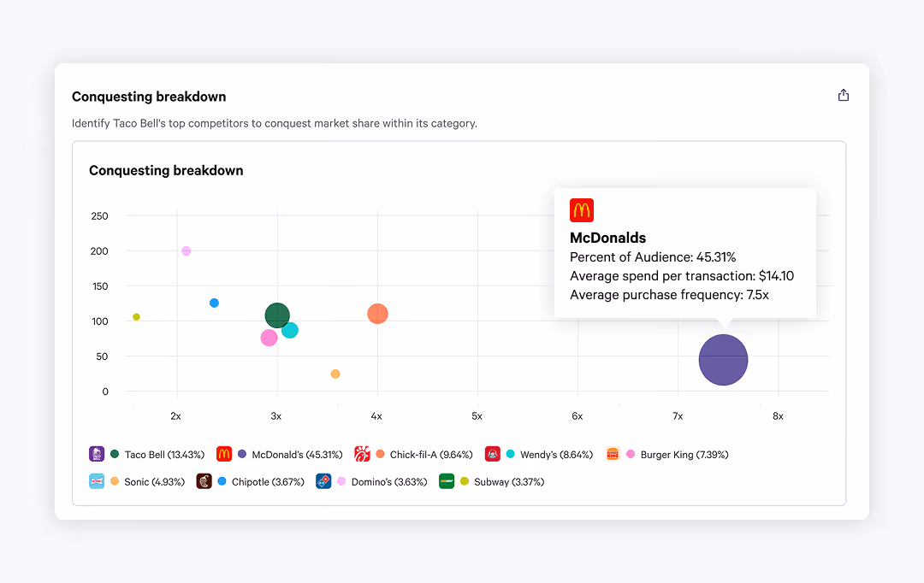Click the Wendy's logo in the legend
The height and width of the screenshot is (583, 924).
click(x=493, y=454)
